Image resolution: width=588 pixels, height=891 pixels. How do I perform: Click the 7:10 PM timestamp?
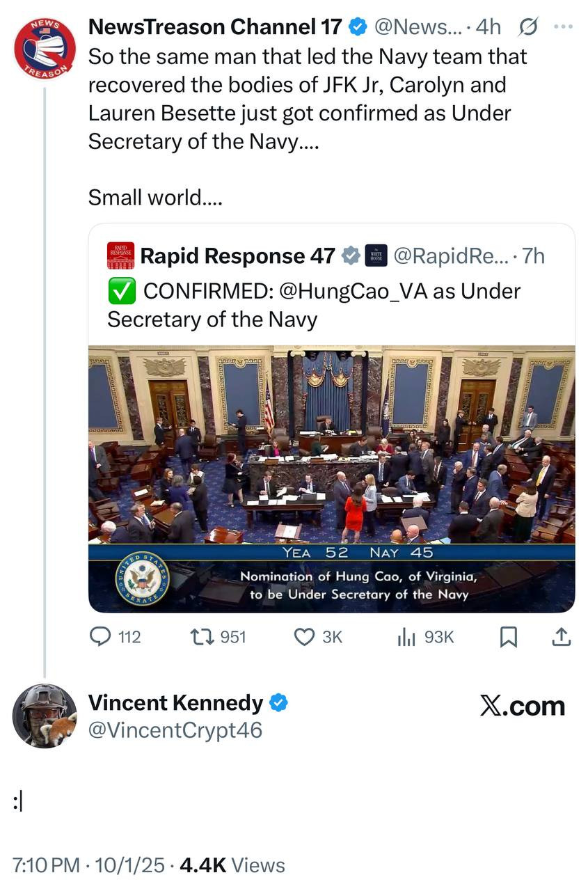click(47, 865)
